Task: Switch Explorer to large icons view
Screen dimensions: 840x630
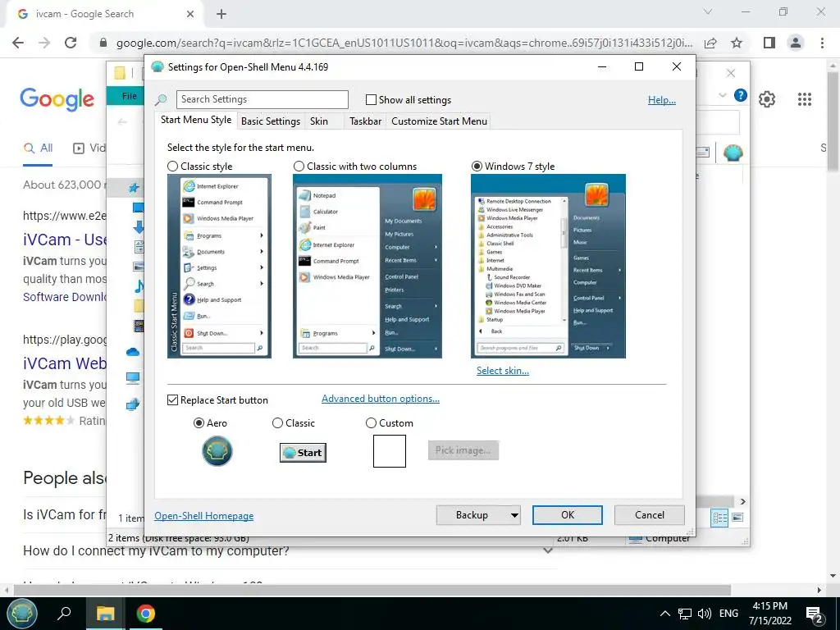Action: [x=737, y=518]
